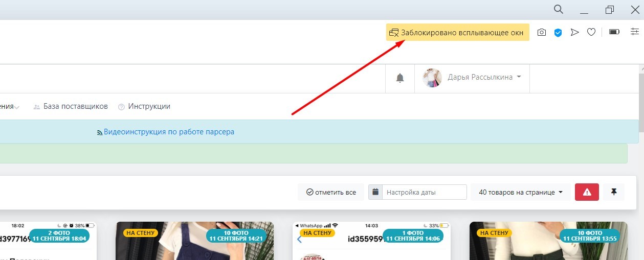Click the pin icon button

pos(614,192)
